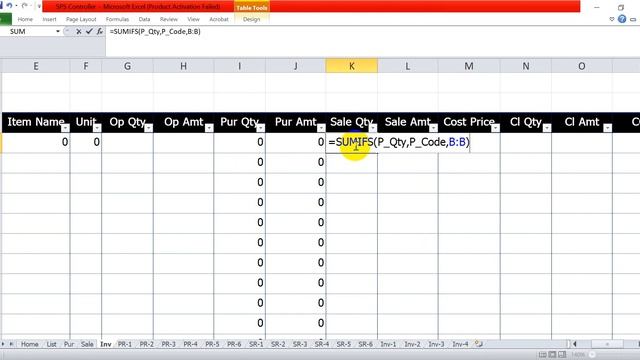Switch to the PR-1 sheet tab
This screenshot has height=360, width=640.
[x=125, y=344]
